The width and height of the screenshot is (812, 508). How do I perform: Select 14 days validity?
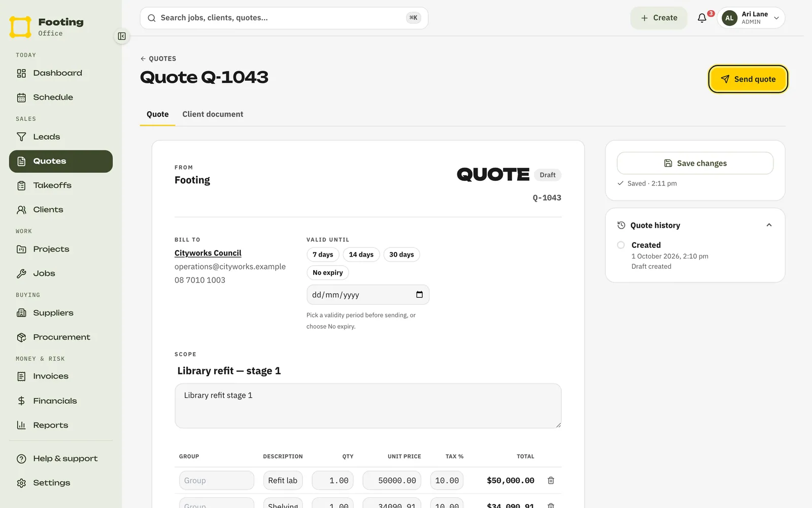click(361, 255)
